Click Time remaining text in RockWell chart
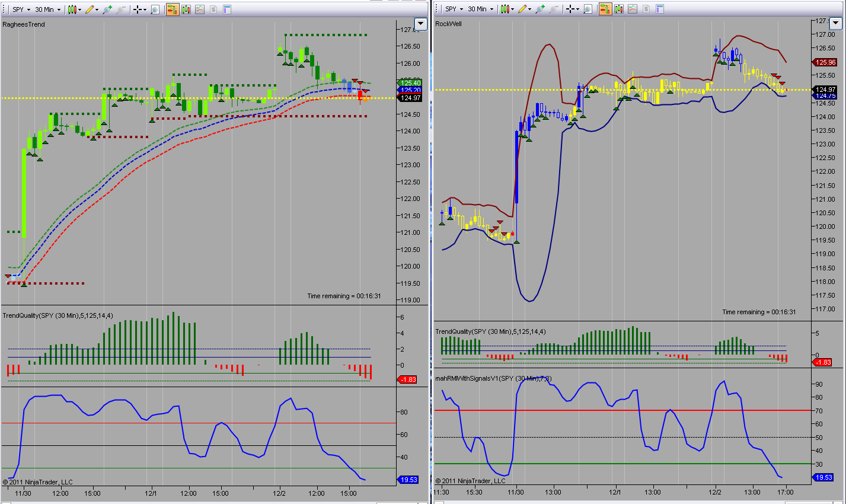 tap(759, 312)
